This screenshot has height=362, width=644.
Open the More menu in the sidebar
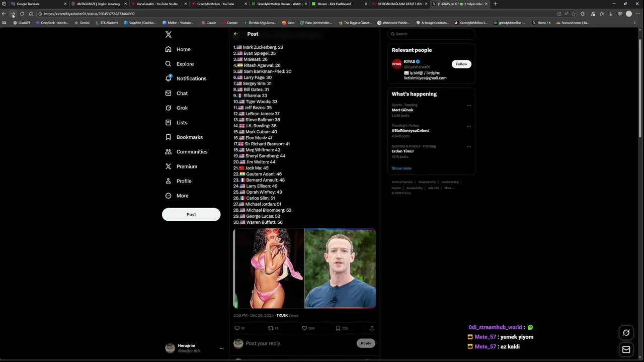(177, 196)
